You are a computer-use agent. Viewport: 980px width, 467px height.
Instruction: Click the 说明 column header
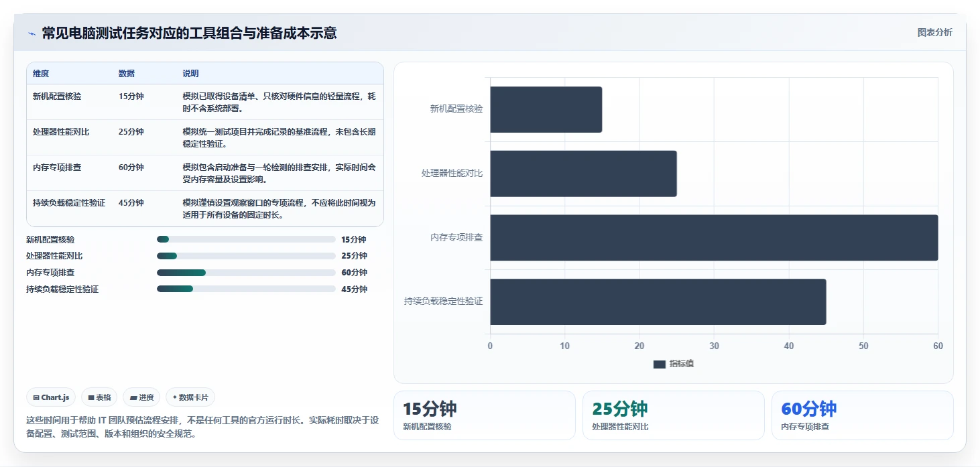point(191,74)
